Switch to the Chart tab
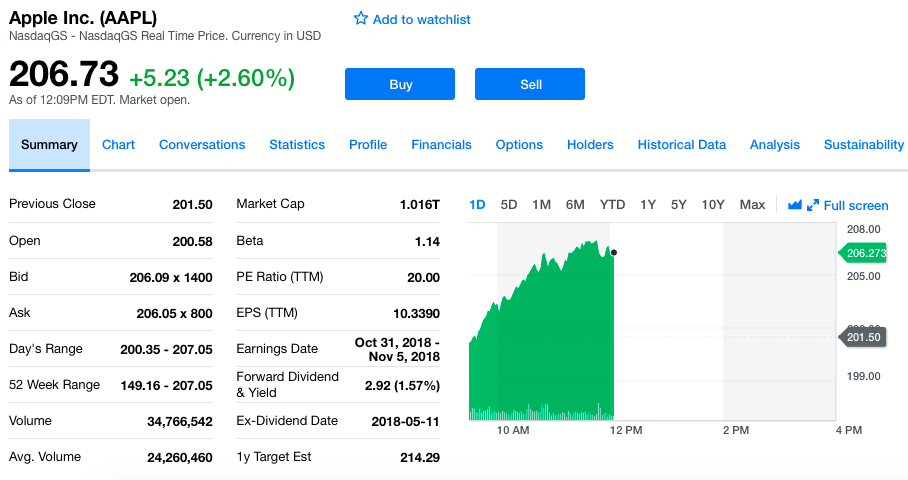The image size is (908, 480). click(118, 145)
